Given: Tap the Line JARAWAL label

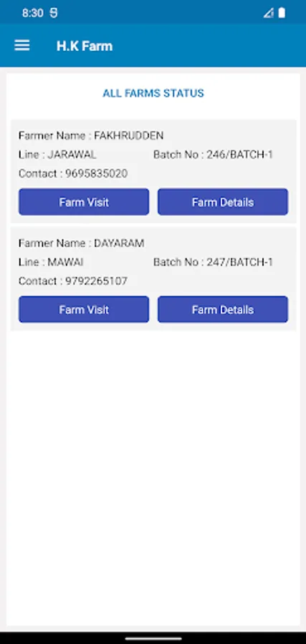Looking at the screenshot, I should [57, 155].
